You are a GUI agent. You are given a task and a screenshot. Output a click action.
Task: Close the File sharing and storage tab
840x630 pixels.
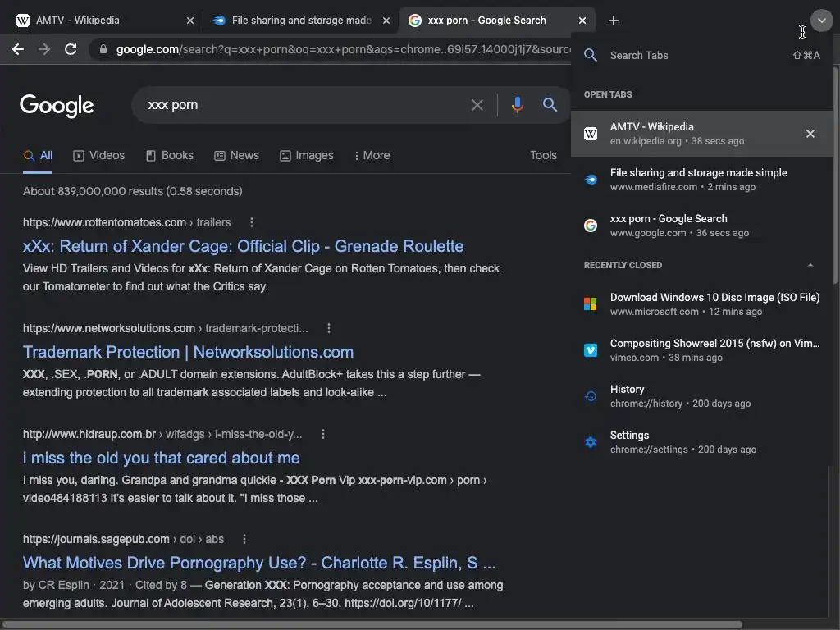coord(386,21)
